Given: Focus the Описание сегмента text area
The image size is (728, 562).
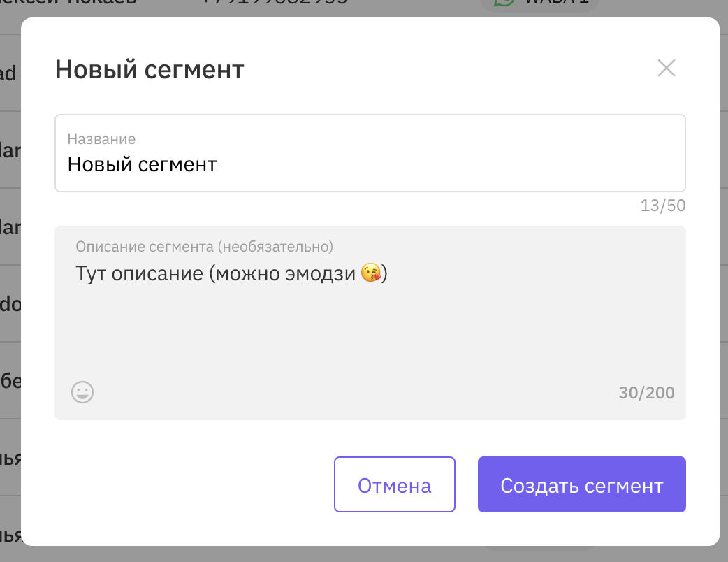Looking at the screenshot, I should click(x=370, y=323).
